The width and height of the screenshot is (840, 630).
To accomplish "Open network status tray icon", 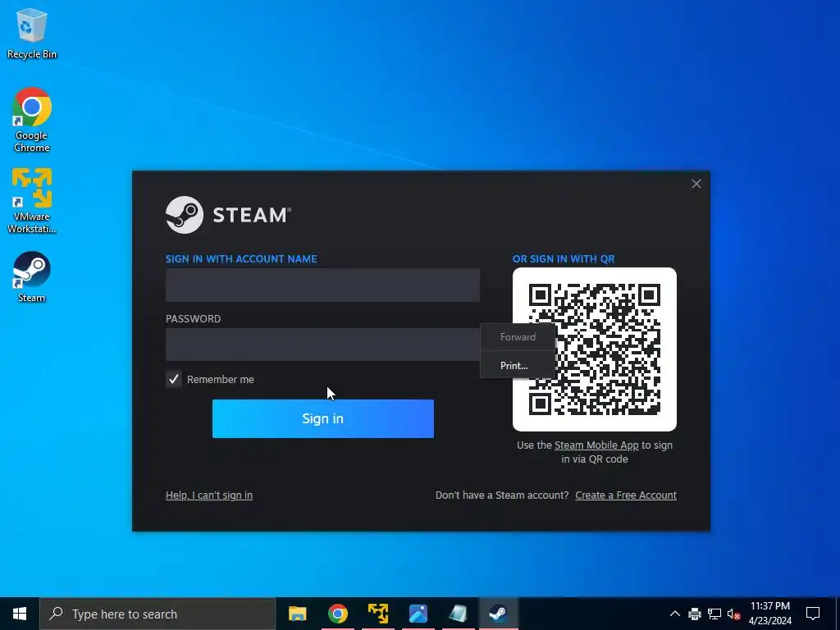I will coord(714,614).
